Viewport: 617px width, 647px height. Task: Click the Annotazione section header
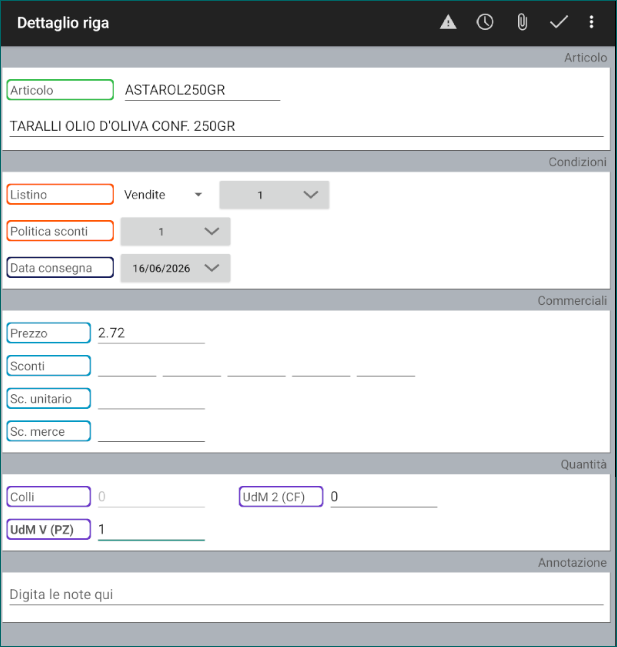pos(572,562)
